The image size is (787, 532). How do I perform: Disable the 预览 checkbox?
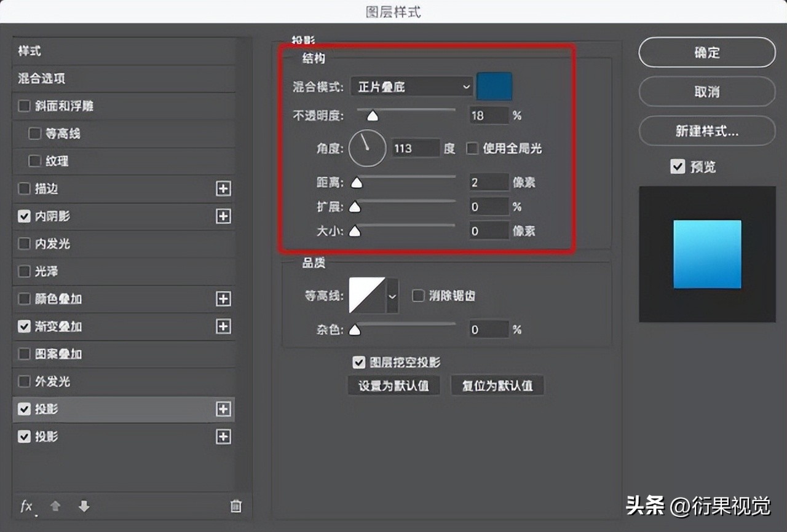pyautogui.click(x=677, y=166)
